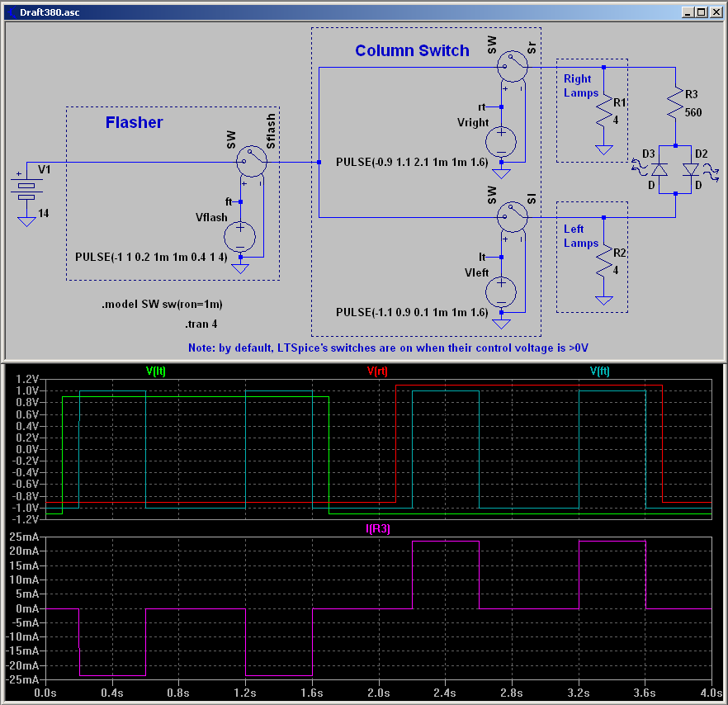The height and width of the screenshot is (705, 728).
Task: Select the Vflash voltage source symbol
Action: tap(240, 237)
